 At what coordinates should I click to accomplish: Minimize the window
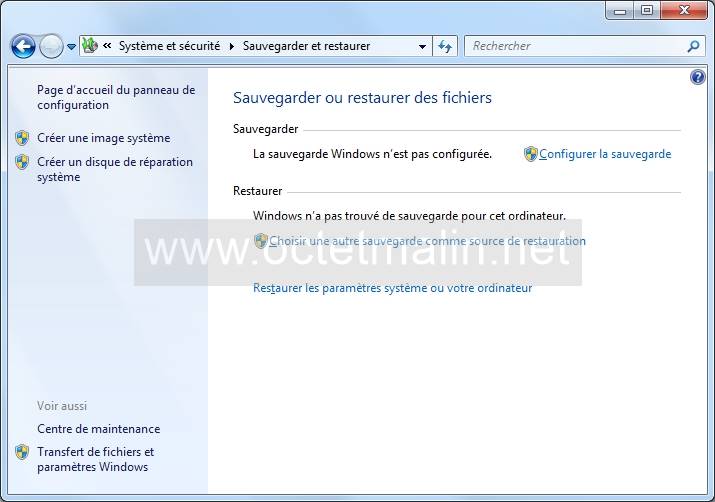click(x=620, y=11)
